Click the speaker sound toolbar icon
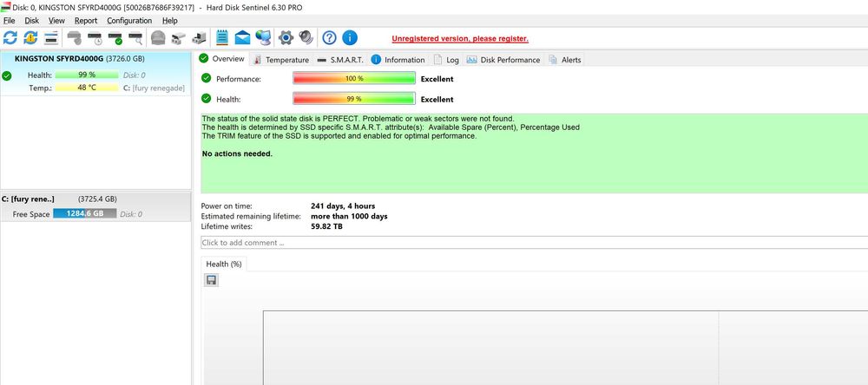This screenshot has width=868, height=385. tap(306, 37)
